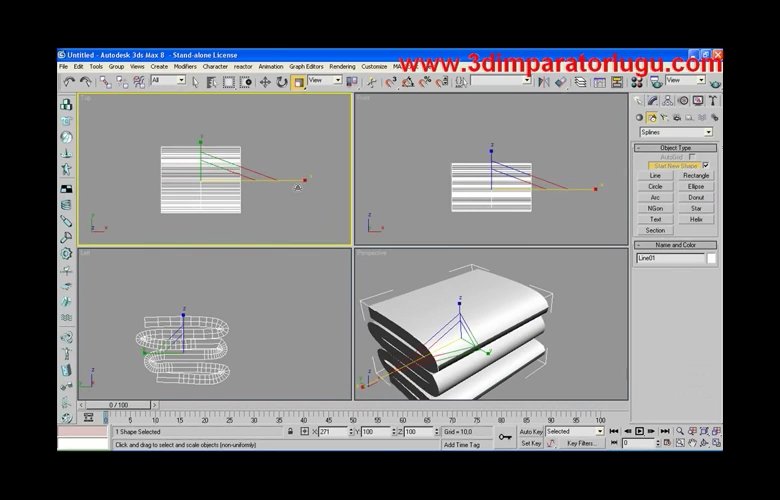Click the Mirror tool icon
Screen dimensions: 780x500
pyautogui.click(x=544, y=82)
